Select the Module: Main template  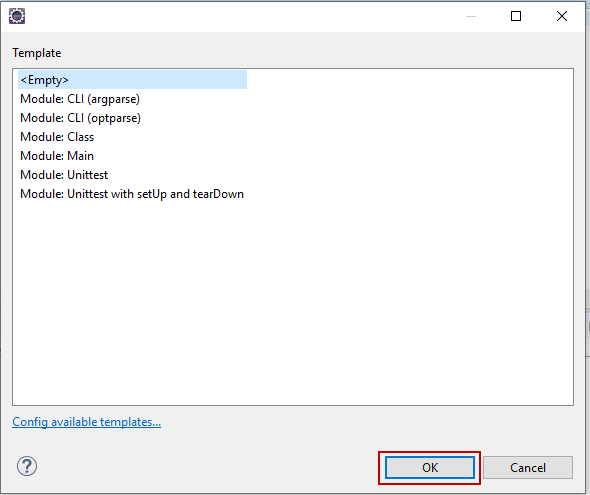point(57,156)
